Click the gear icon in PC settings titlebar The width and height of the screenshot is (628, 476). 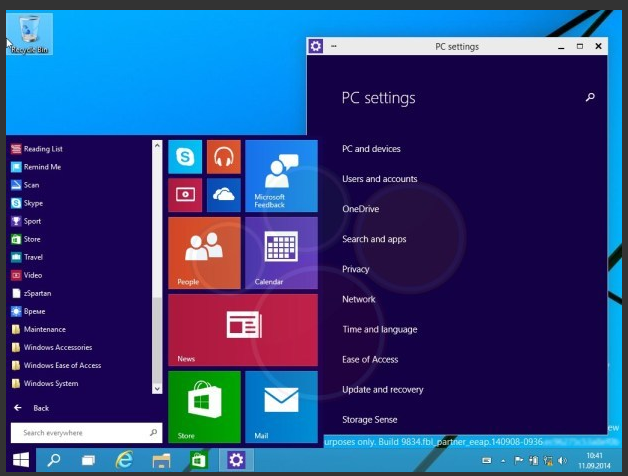coord(316,46)
